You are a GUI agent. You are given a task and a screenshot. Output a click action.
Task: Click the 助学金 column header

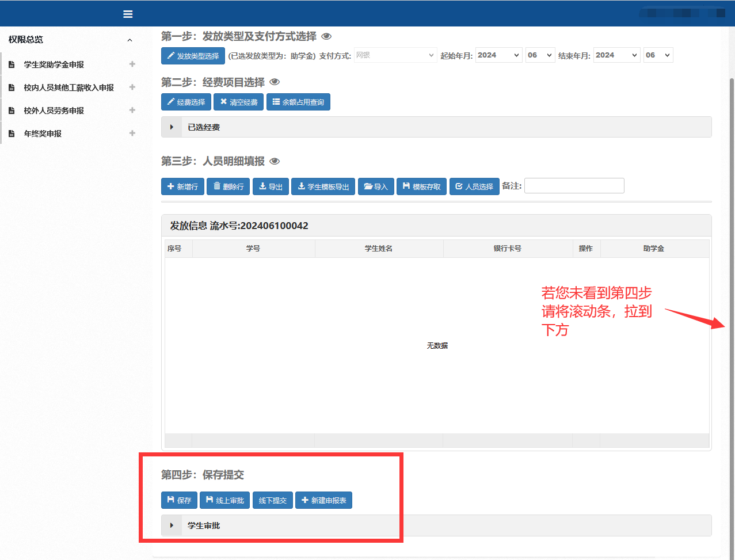click(654, 249)
